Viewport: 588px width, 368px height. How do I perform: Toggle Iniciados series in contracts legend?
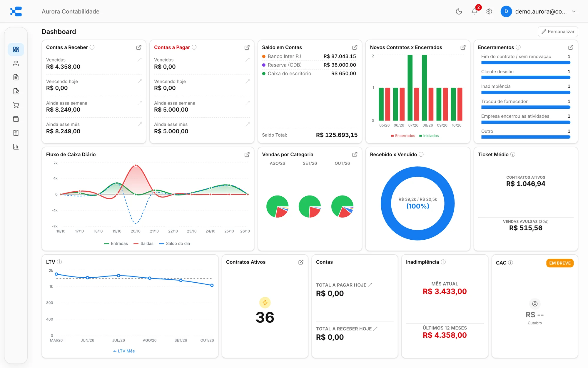[x=429, y=136]
